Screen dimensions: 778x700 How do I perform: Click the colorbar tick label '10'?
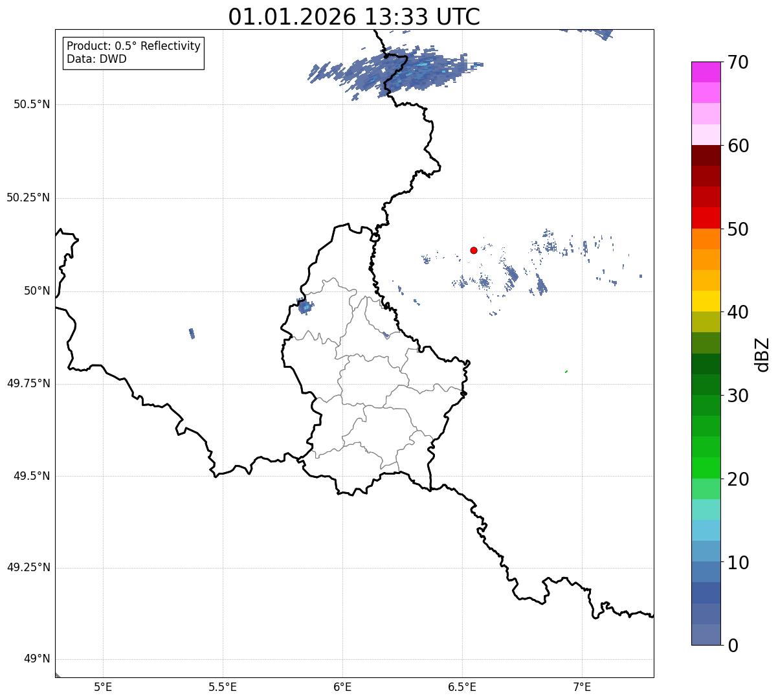tap(738, 563)
